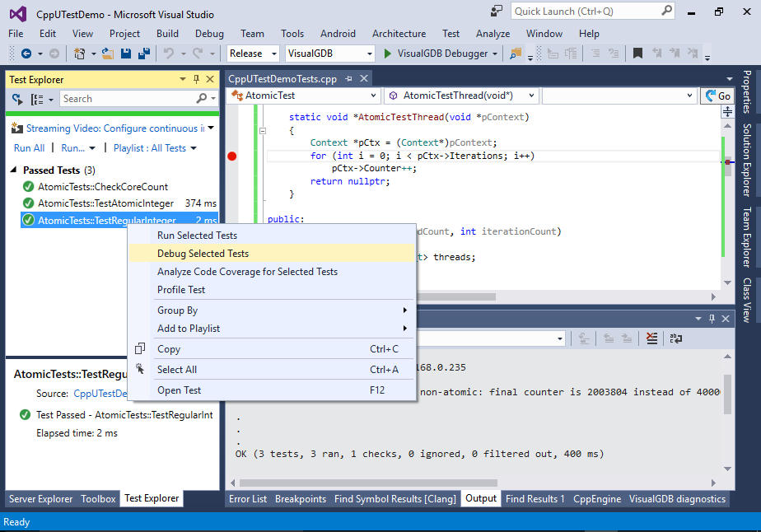This screenshot has width=761, height=532.
Task: Click the red breakpoint marker on the for loop
Action: click(x=232, y=156)
